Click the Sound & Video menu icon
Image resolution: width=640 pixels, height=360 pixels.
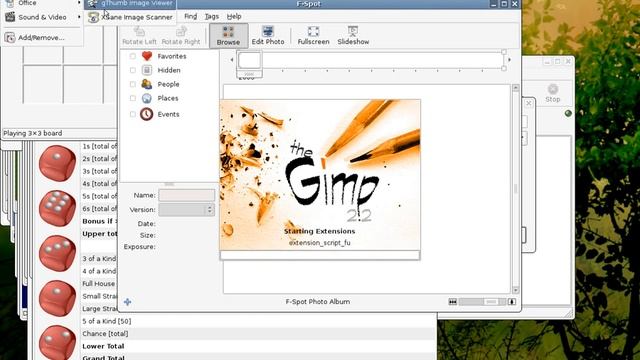tap(10, 17)
